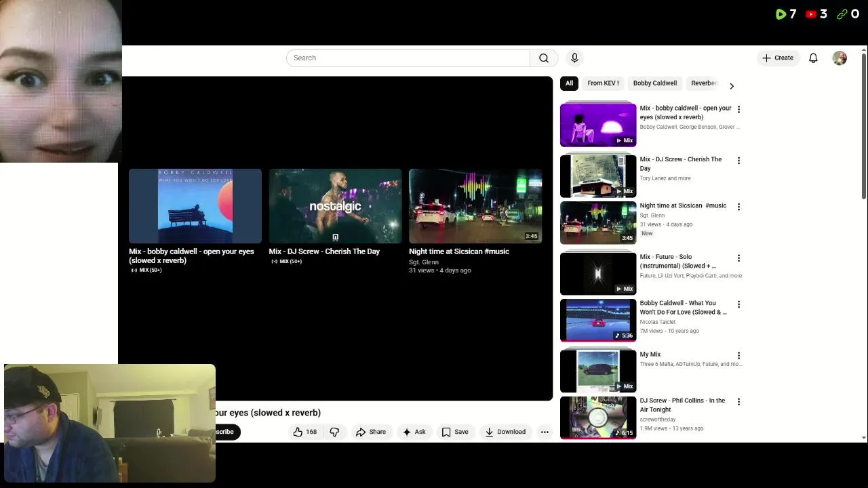Click the scrollbar up arrow

(863, 49)
